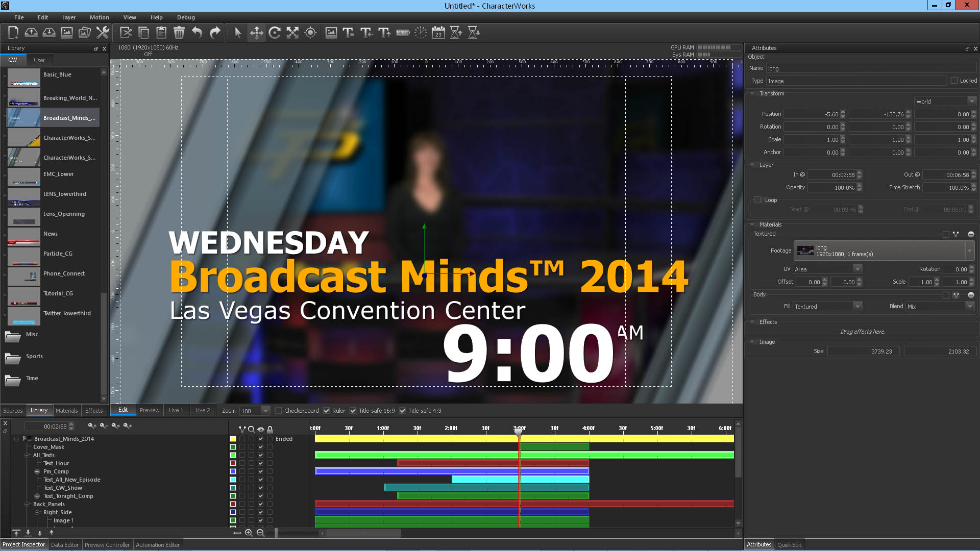The width and height of the screenshot is (980, 551).
Task: Add a calendar date layer
Action: tap(438, 33)
